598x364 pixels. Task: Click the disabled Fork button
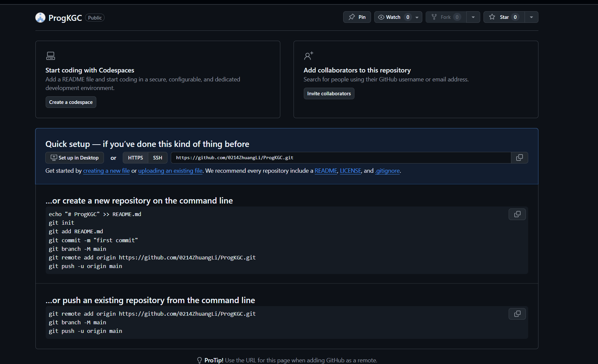[x=446, y=17]
